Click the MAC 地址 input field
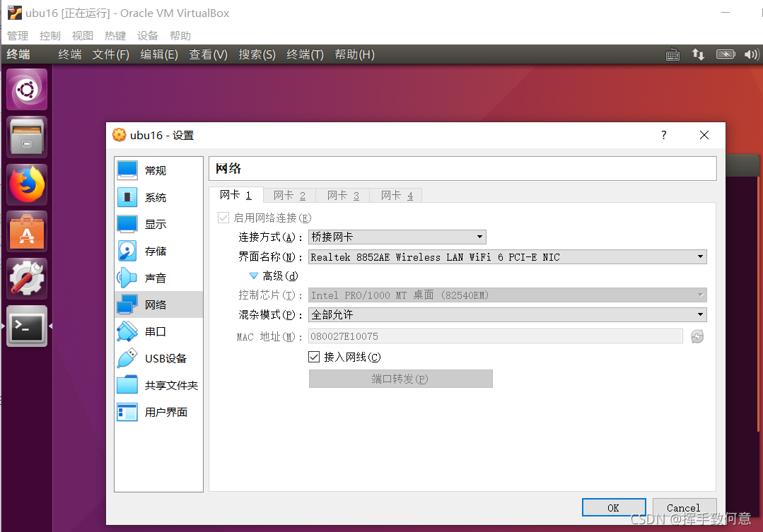 point(496,336)
